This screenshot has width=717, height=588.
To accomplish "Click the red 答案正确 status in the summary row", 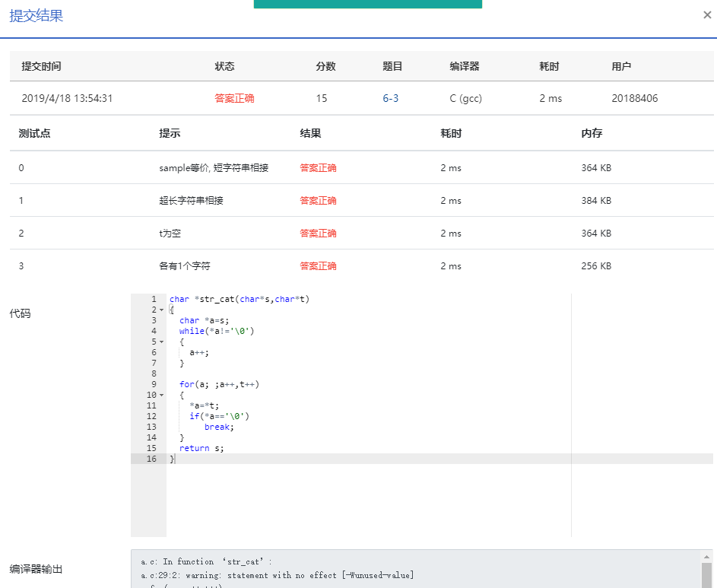I will pos(234,98).
